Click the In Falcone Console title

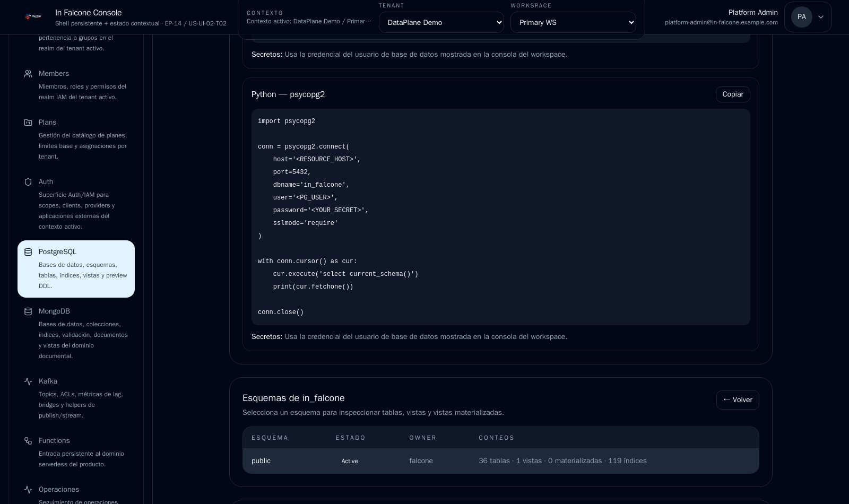89,13
